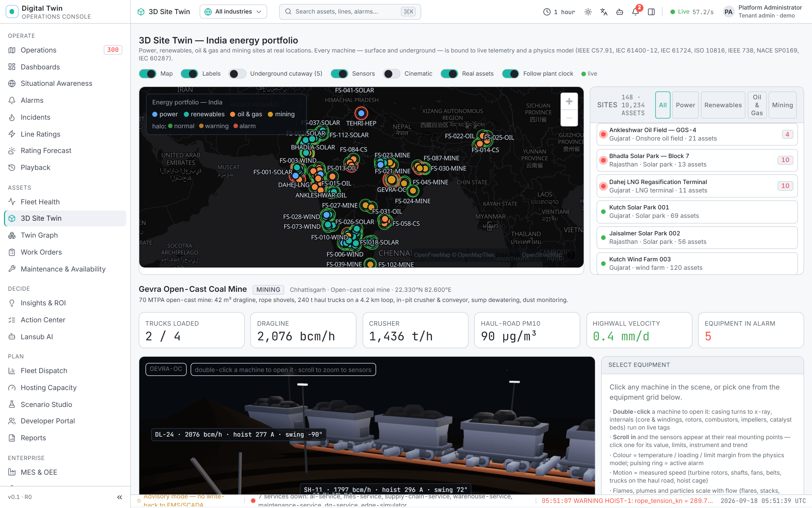The width and height of the screenshot is (812, 508).
Task: Open Work Orders
Action: 65,252
